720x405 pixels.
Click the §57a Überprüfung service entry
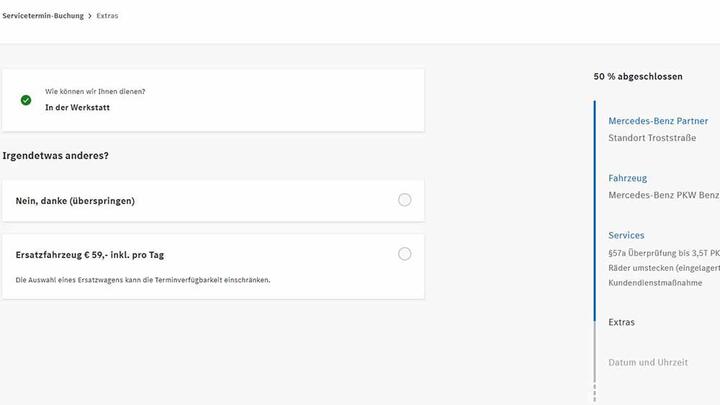(x=663, y=253)
